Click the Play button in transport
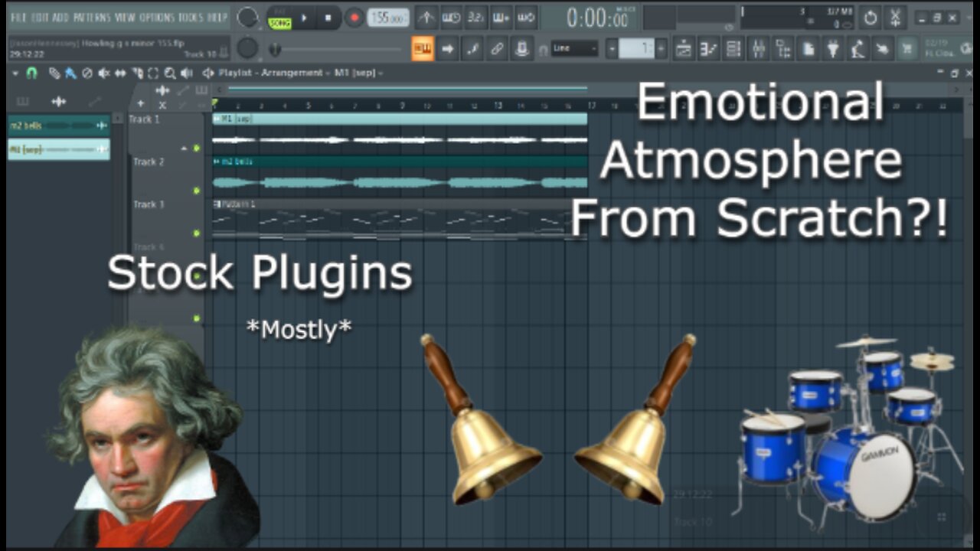 pos(305,17)
